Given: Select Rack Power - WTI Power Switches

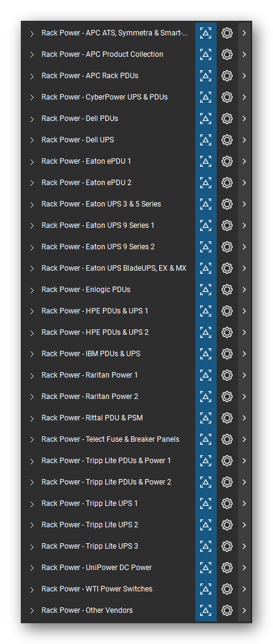Looking at the screenshot, I should pyautogui.click(x=97, y=589).
